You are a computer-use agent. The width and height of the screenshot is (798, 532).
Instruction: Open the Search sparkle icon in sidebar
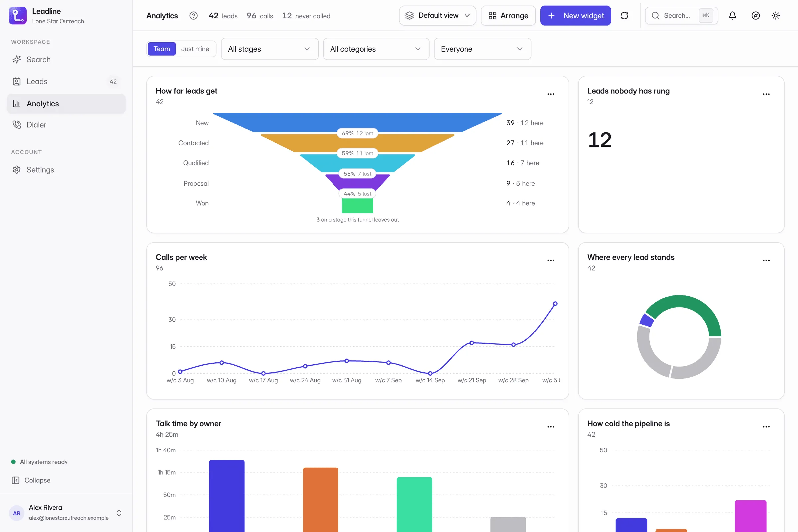point(17,60)
